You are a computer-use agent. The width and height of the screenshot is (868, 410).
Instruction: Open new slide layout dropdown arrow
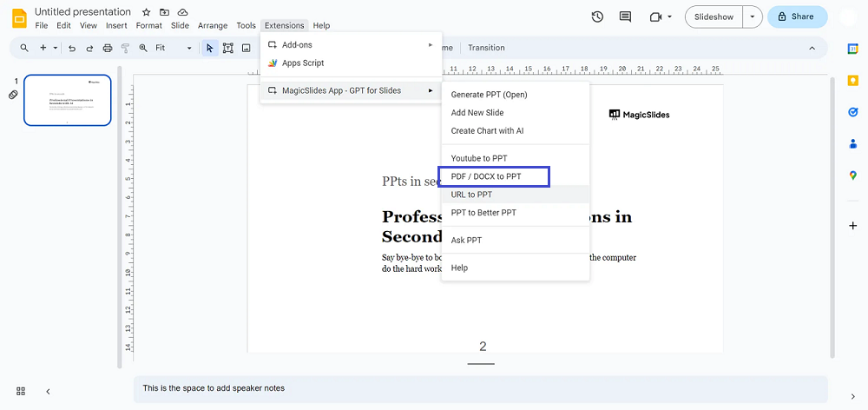coord(56,48)
